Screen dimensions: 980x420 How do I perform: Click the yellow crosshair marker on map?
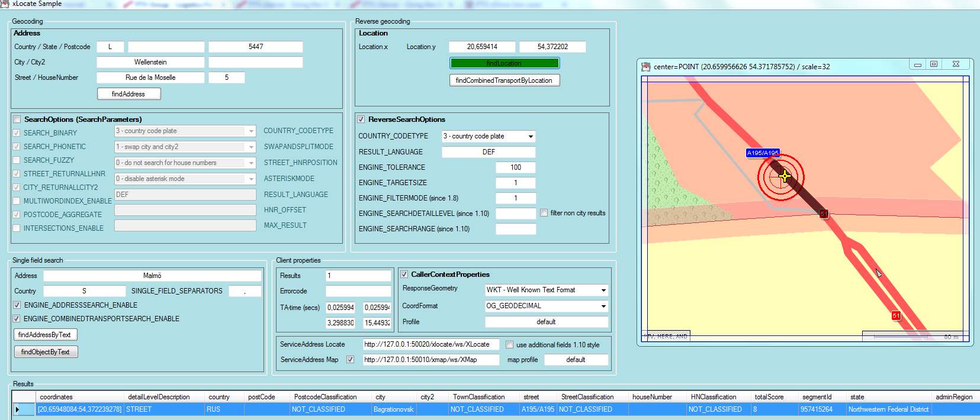point(785,176)
